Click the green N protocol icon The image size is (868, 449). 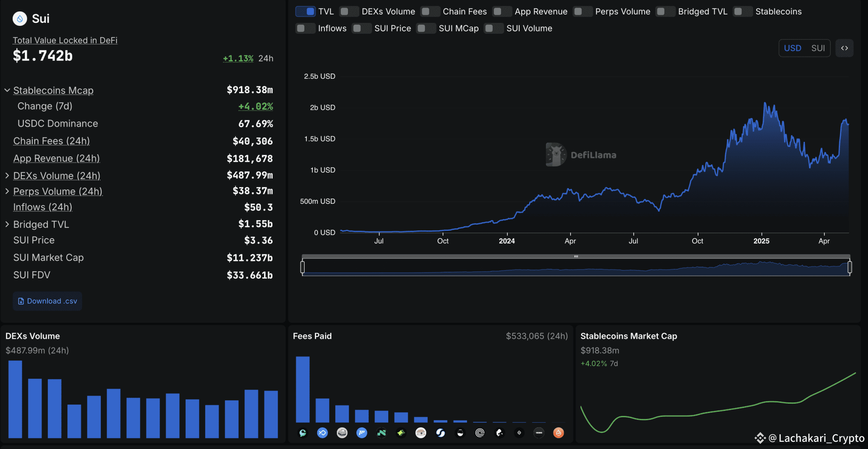(381, 433)
